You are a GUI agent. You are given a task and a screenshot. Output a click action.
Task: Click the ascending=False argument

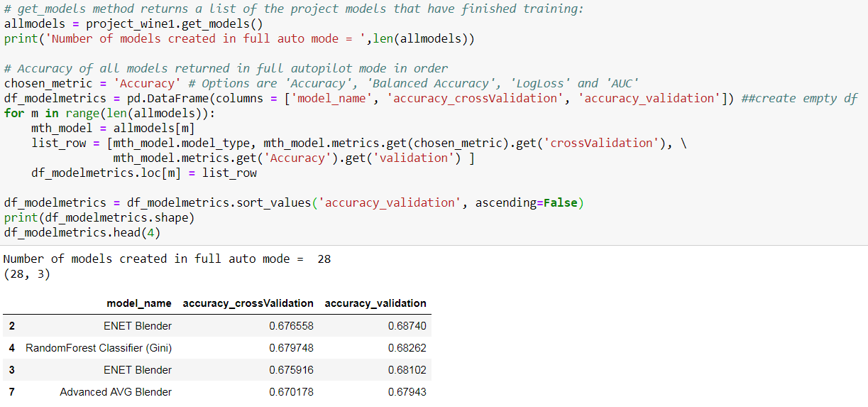(x=526, y=202)
